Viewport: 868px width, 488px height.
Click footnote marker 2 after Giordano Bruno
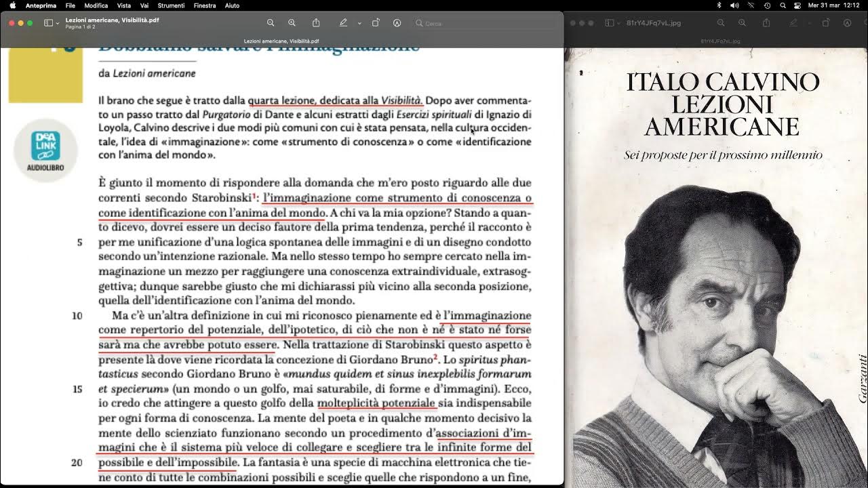[435, 357]
